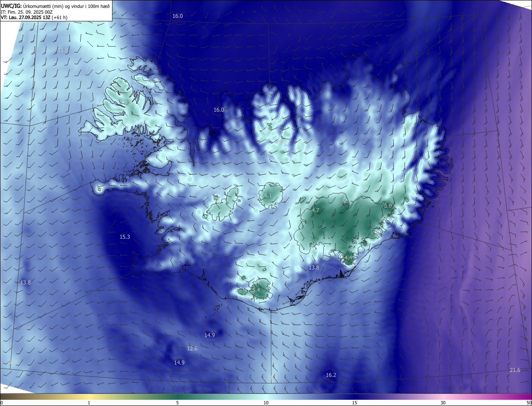Click the 11.8 value label on the map
The width and height of the screenshot is (532, 406).
pos(63,50)
